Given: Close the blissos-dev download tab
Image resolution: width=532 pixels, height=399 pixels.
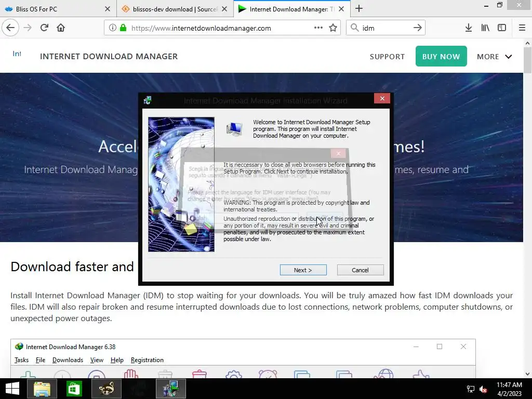Looking at the screenshot, I should tap(224, 9).
